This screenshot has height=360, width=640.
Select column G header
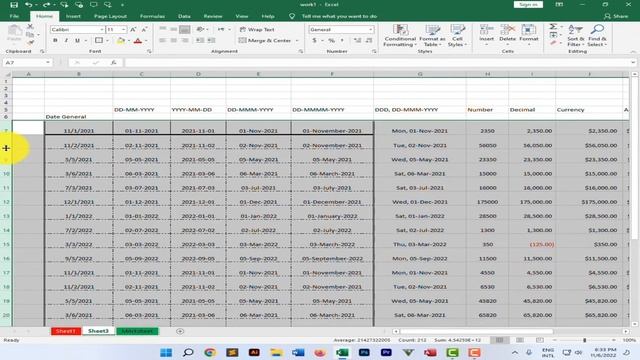[x=420, y=74]
